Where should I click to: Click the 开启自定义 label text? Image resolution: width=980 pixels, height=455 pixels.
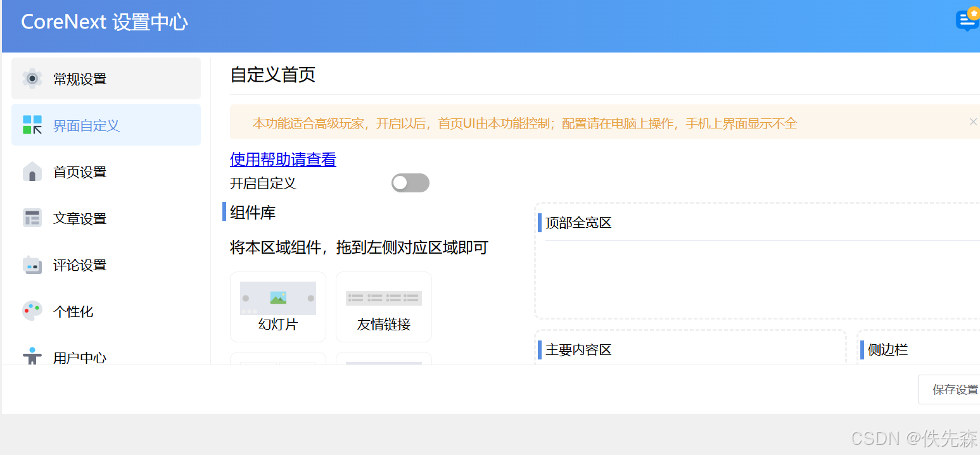pos(263,184)
